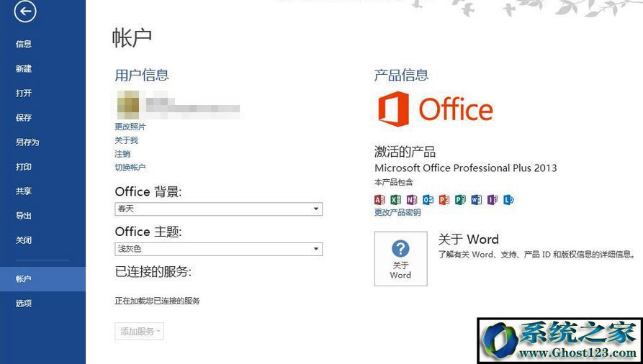Click the PowerPoint product icon
This screenshot has height=364, width=643.
[444, 200]
